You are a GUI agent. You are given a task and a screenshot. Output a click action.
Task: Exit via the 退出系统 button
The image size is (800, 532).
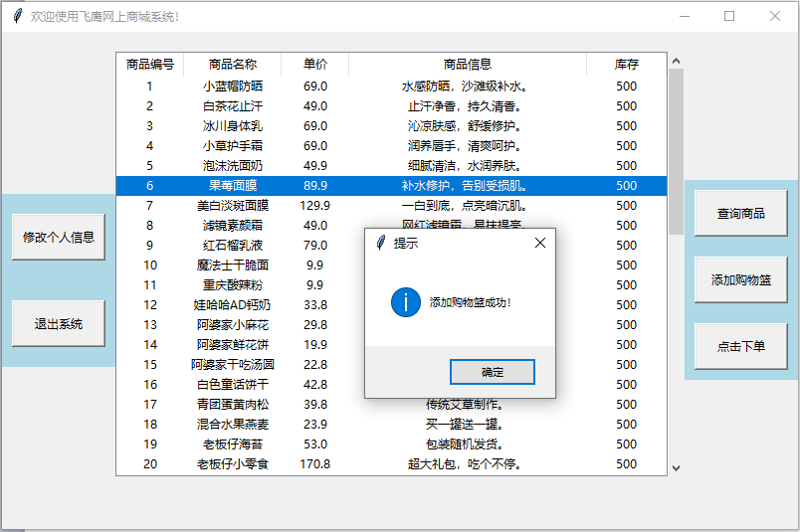[59, 323]
